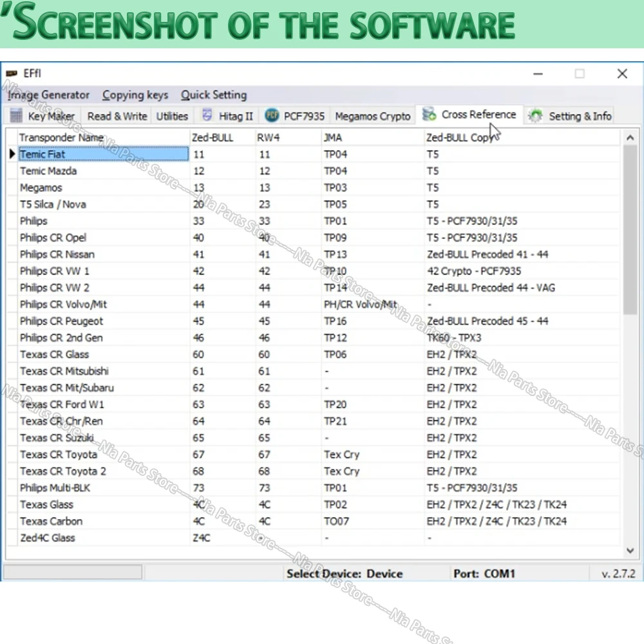The width and height of the screenshot is (644, 644).
Task: Click the Philips CR Volvo/Mit name cell
Action: [104, 305]
